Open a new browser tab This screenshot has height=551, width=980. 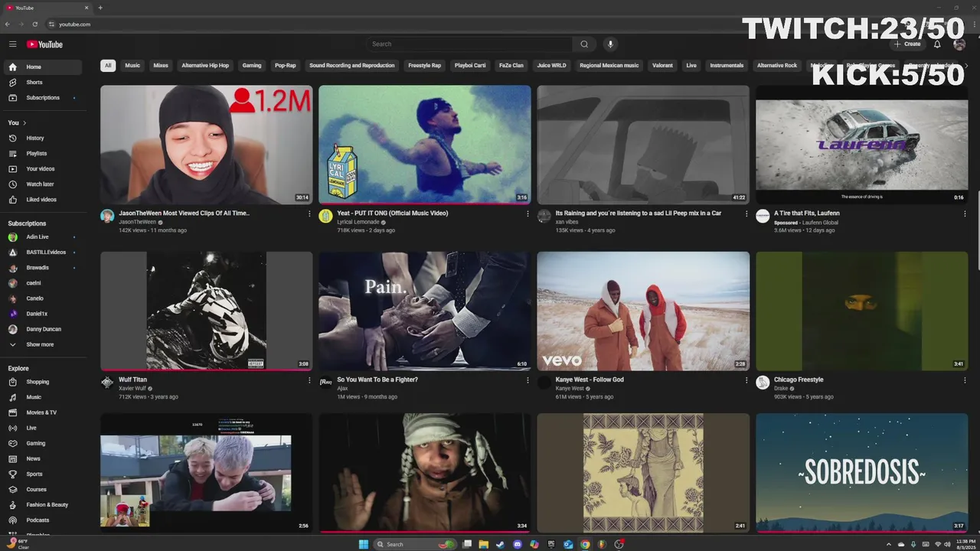pos(100,8)
